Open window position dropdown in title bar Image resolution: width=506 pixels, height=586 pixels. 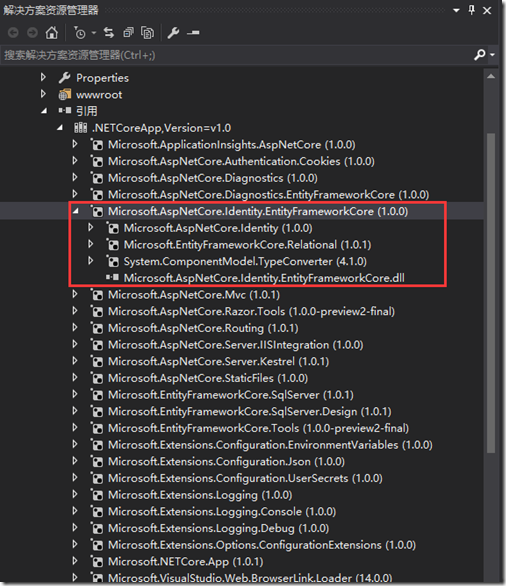[x=456, y=10]
